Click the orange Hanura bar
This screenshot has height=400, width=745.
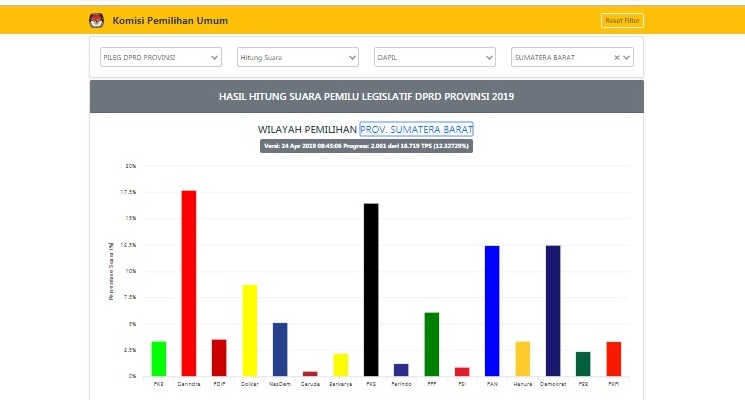522,358
